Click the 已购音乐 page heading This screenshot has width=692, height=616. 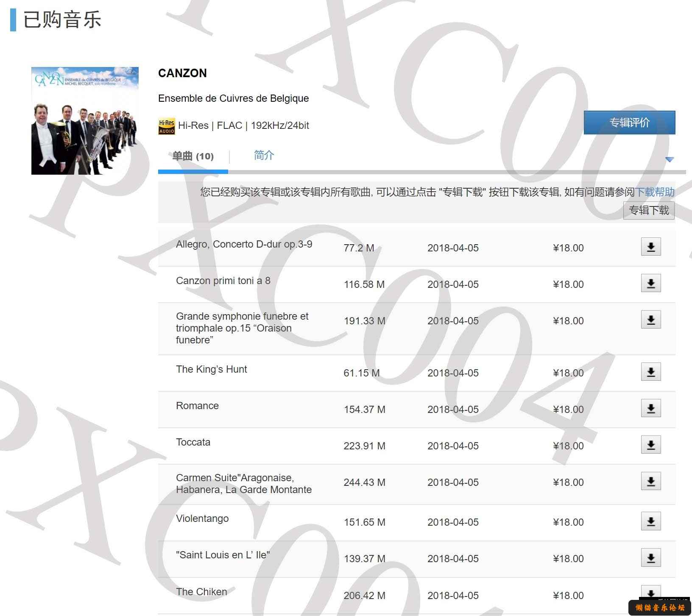[x=62, y=20]
